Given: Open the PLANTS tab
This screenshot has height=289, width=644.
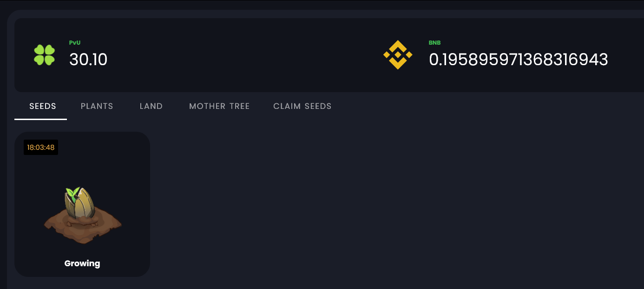Looking at the screenshot, I should (x=97, y=106).
